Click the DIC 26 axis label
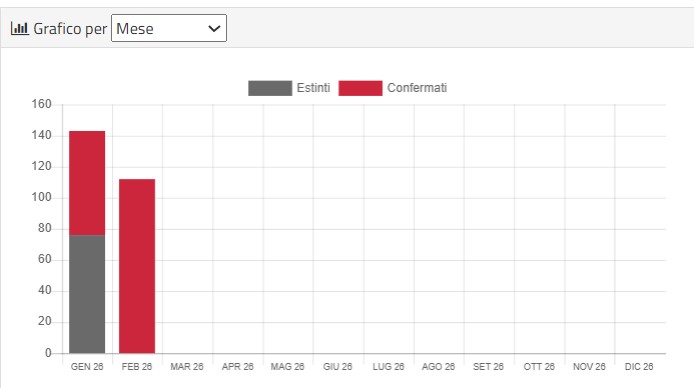 639,367
